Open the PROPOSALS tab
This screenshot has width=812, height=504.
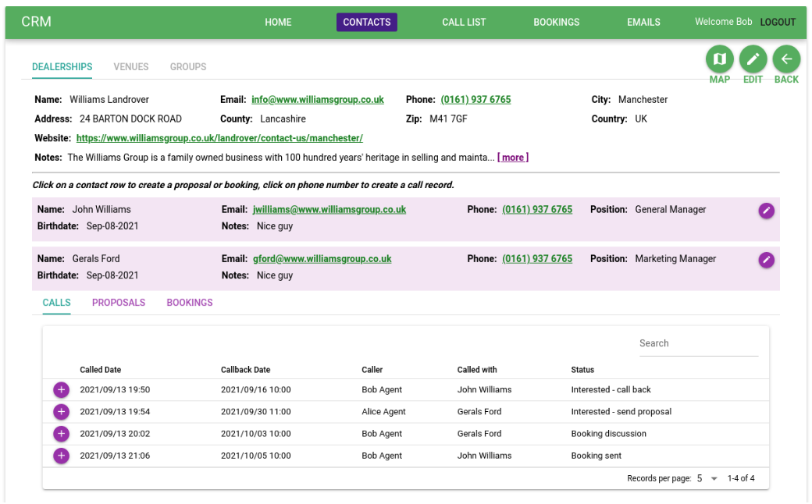[118, 302]
